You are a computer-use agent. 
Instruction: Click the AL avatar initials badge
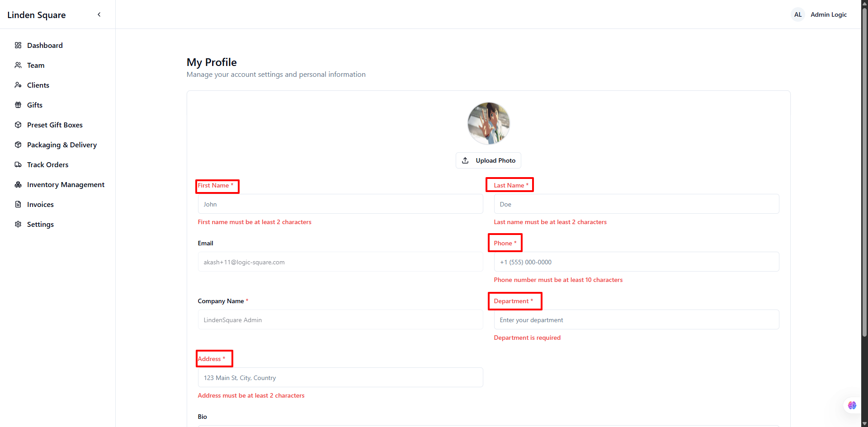pos(798,14)
